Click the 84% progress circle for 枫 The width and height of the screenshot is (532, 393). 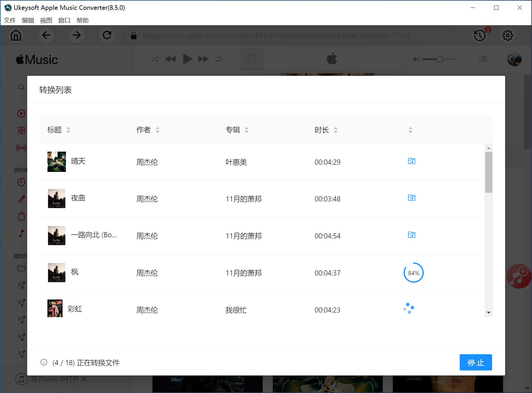point(413,273)
